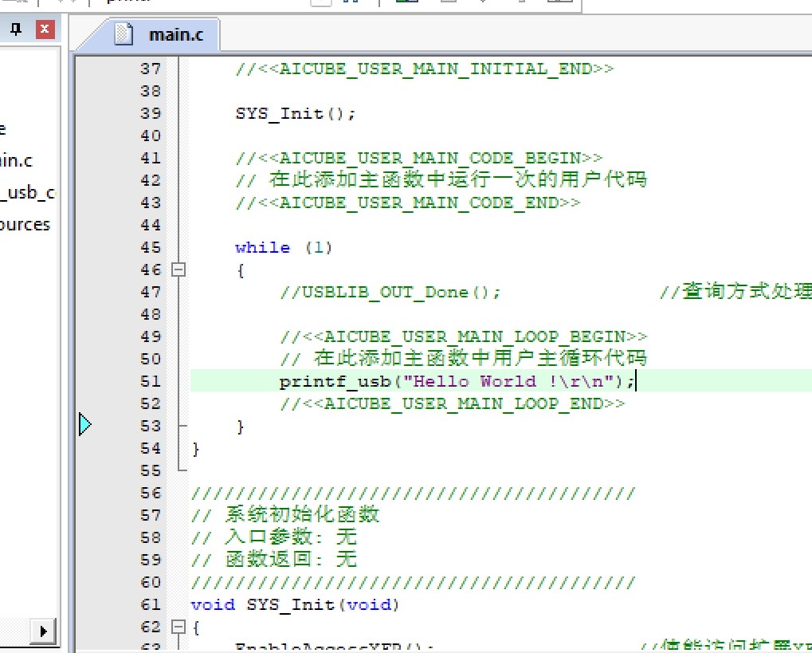This screenshot has width=812, height=653.
Task: Click the document icon on main.c tab
Action: [x=123, y=33]
